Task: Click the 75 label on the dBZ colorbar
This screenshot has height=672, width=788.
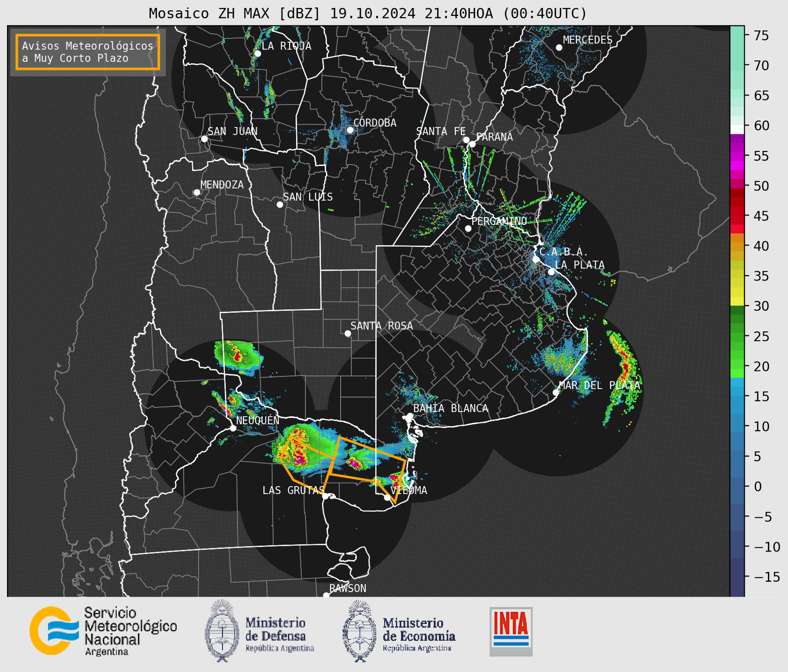Action: 761,36
